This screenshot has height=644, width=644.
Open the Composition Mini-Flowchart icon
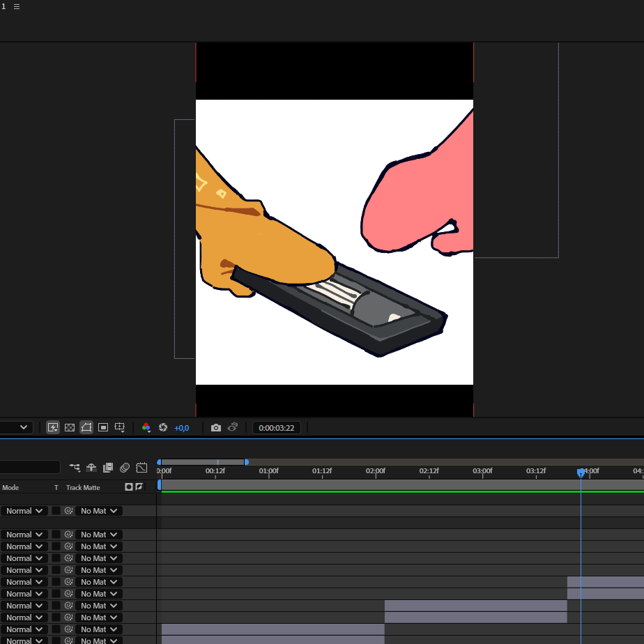pos(75,468)
